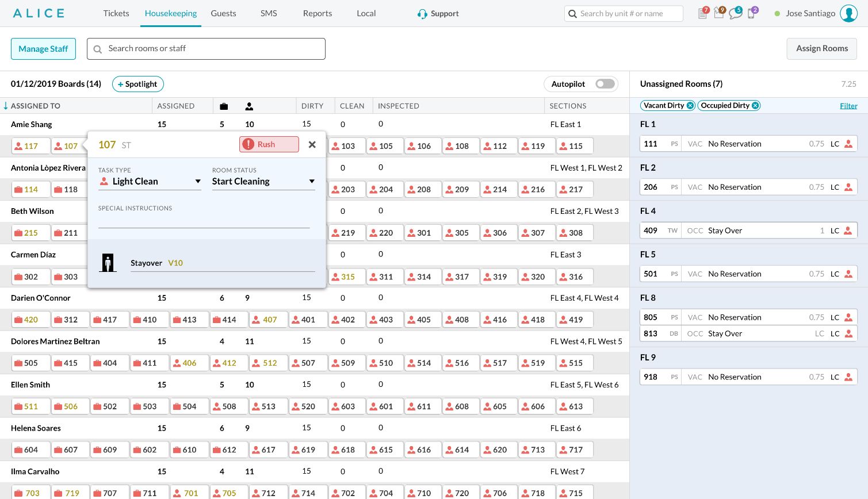Click the person column header icon
Screen dimensions: 868x499
(x=249, y=106)
